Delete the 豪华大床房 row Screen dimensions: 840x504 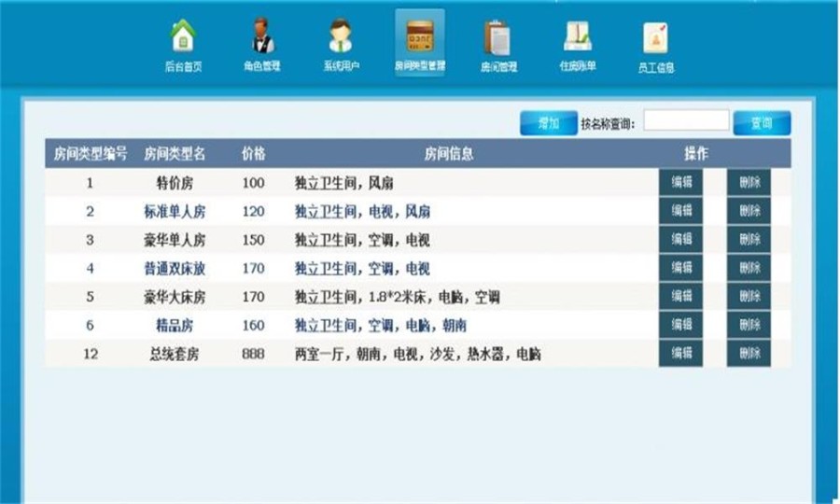click(x=749, y=298)
